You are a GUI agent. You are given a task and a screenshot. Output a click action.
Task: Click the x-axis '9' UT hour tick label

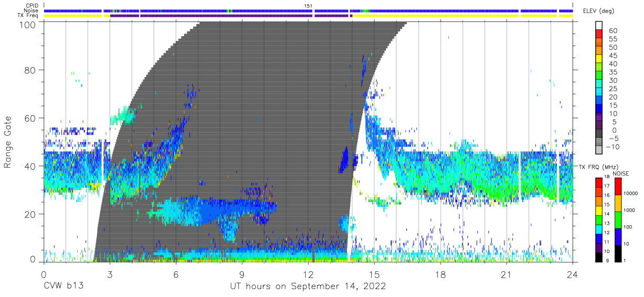pos(242,274)
